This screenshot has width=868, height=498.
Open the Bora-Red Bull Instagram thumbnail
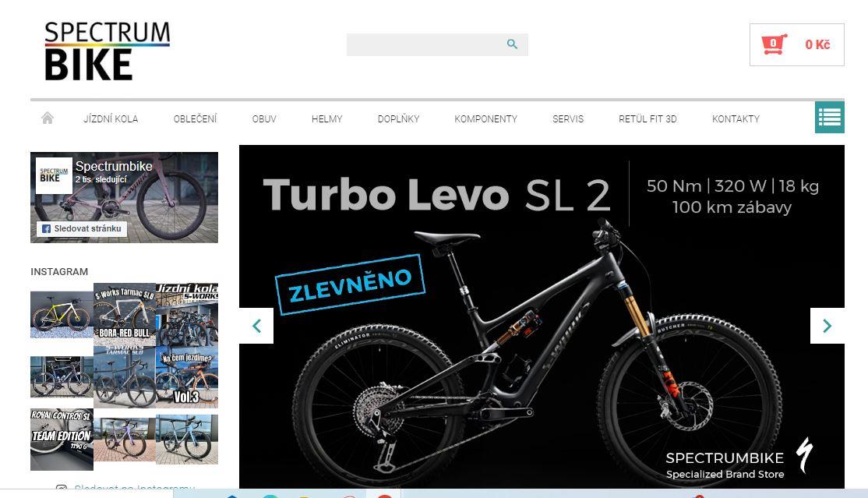[125, 315]
